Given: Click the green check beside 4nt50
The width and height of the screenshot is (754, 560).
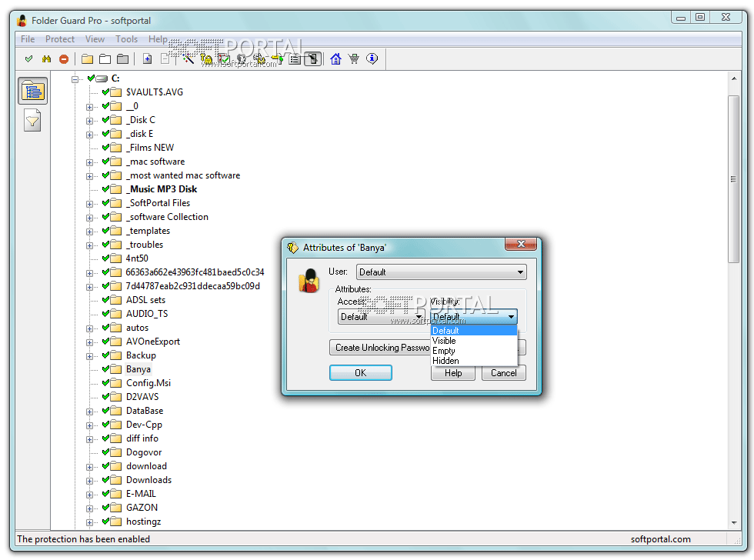Looking at the screenshot, I should tap(106, 258).
